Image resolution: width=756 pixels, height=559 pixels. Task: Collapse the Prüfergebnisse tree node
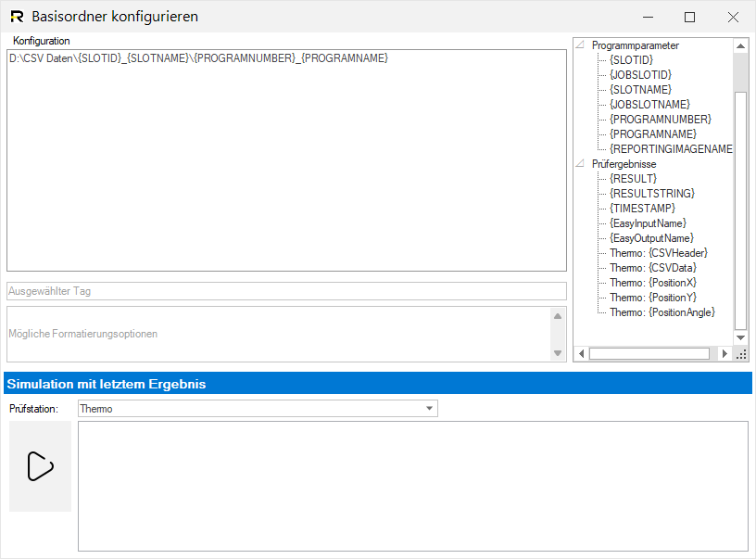point(580,164)
